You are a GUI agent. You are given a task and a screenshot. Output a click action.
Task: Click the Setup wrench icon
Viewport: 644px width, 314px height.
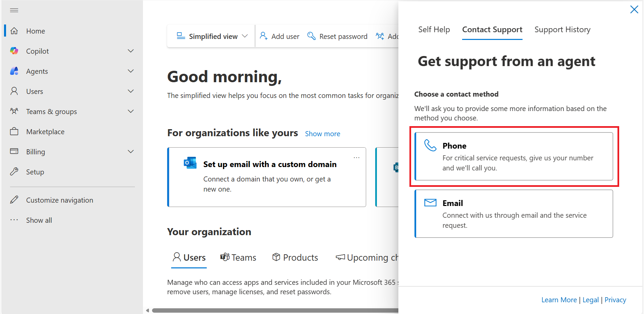(x=14, y=172)
